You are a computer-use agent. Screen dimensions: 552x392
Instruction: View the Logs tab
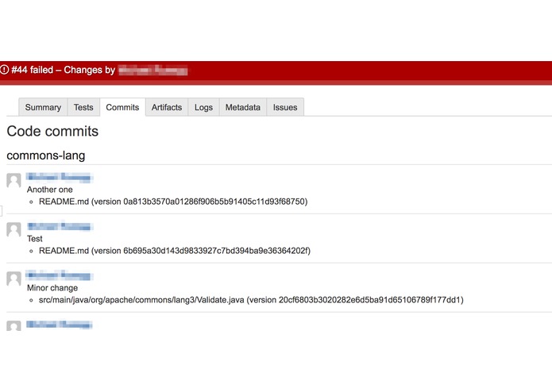pyautogui.click(x=204, y=107)
